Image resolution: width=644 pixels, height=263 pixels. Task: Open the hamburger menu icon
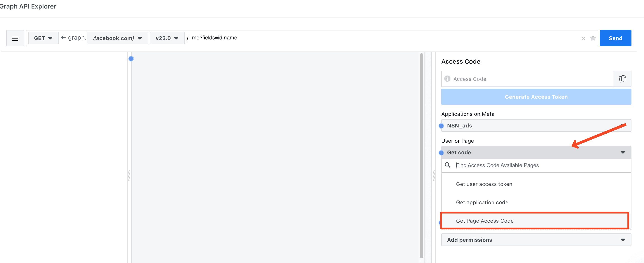[15, 38]
